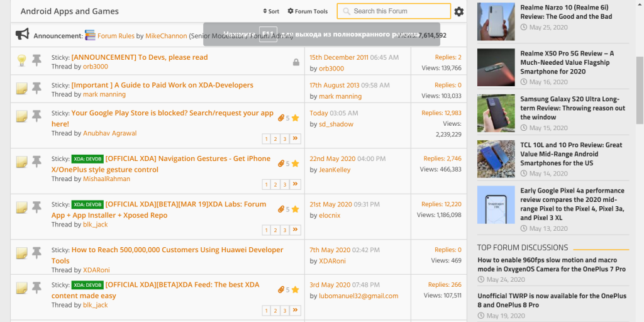Go to page 3 of XDA Feed thread
Viewport: 644px width, 322px height.
point(284,311)
